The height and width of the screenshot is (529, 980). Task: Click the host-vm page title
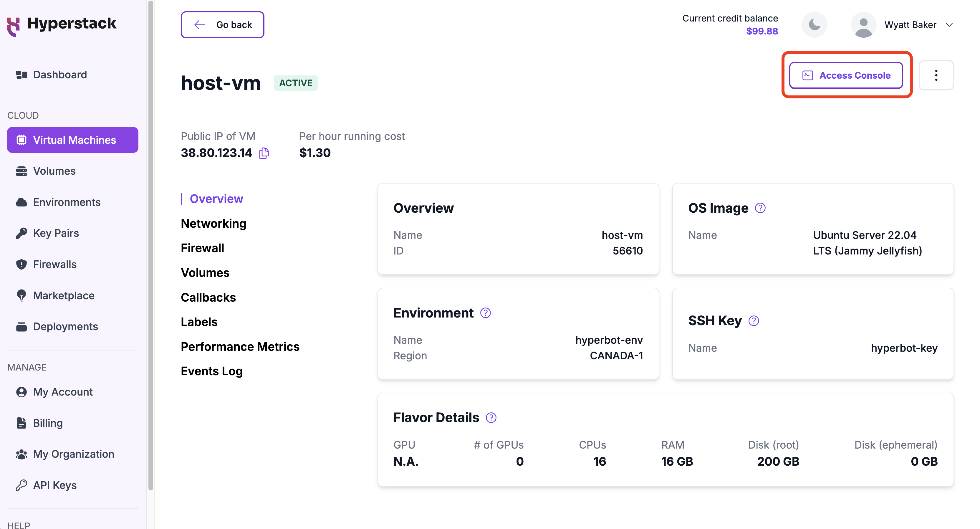(221, 83)
